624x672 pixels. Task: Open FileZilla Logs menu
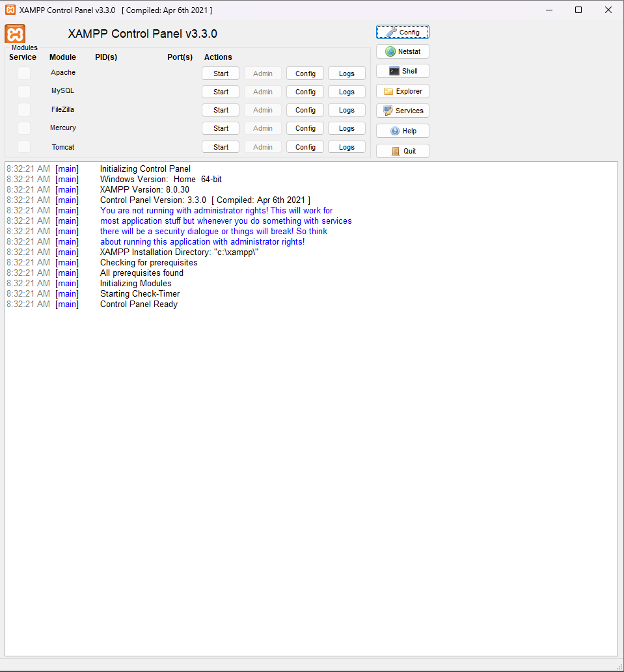pyautogui.click(x=347, y=110)
